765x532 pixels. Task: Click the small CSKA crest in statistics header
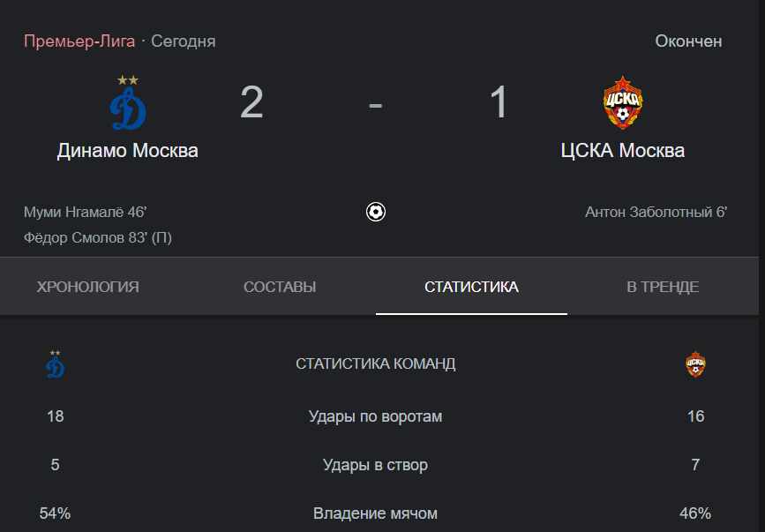(x=695, y=363)
